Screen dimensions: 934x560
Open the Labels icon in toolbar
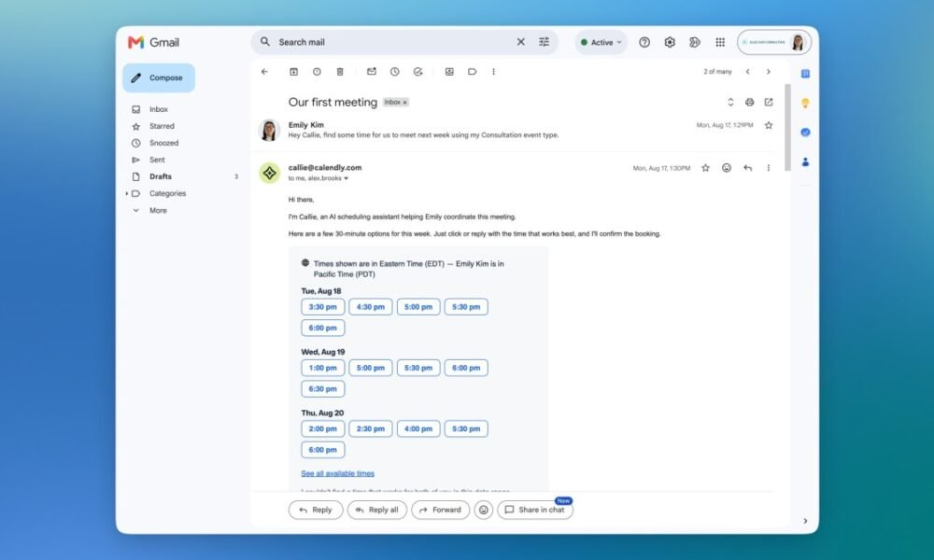coord(472,72)
